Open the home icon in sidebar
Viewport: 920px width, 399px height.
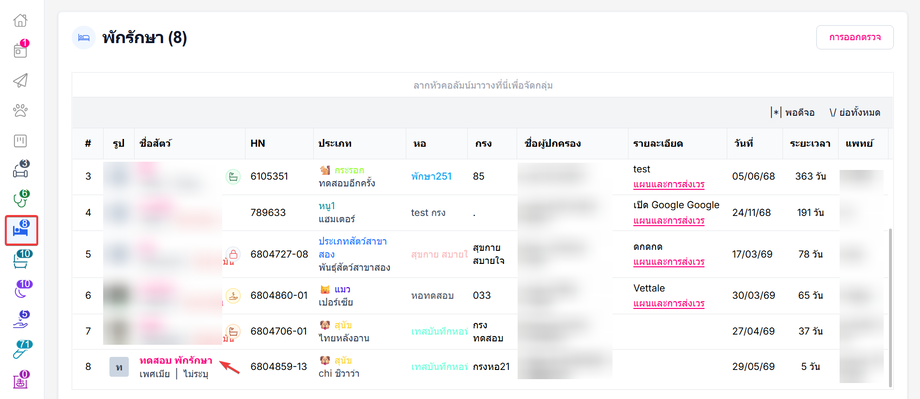pyautogui.click(x=21, y=20)
